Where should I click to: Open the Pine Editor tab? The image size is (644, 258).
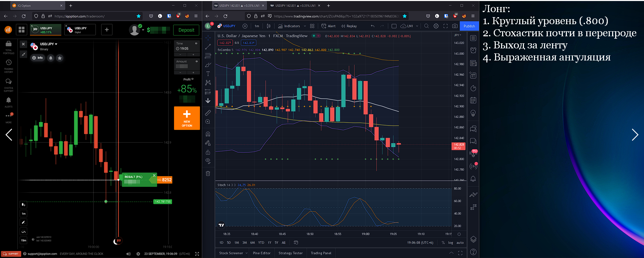(262, 253)
